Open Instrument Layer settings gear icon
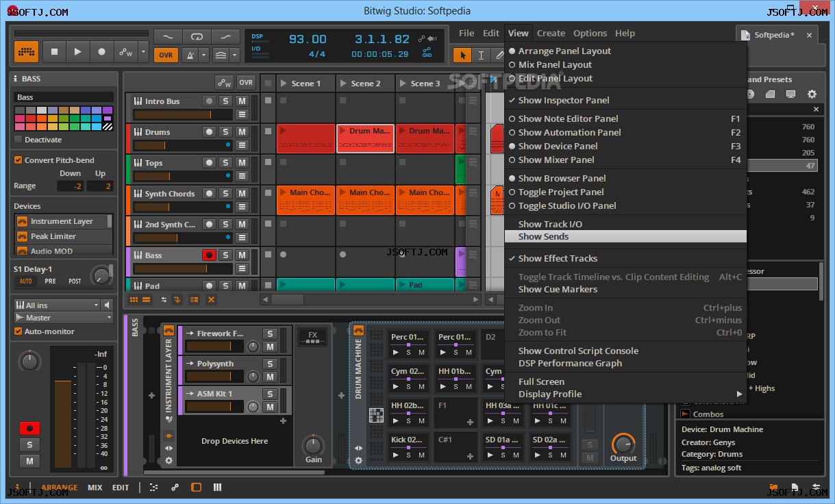835x504 pixels. 169,460
